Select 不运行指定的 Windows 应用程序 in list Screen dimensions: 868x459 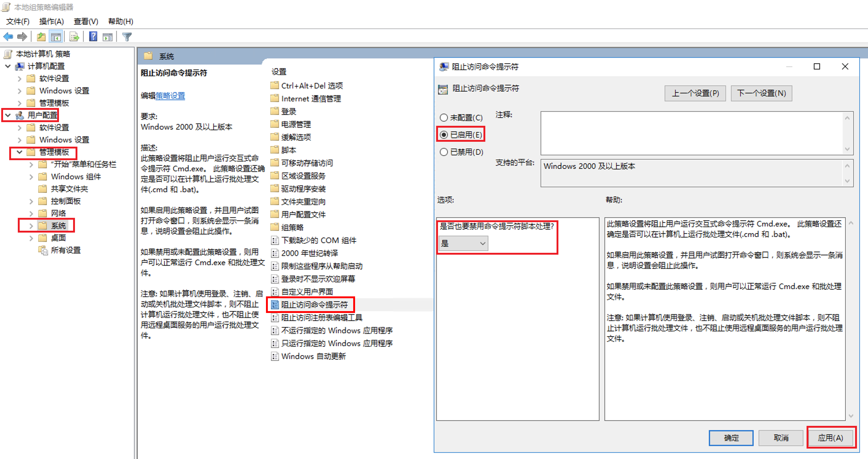(x=337, y=330)
